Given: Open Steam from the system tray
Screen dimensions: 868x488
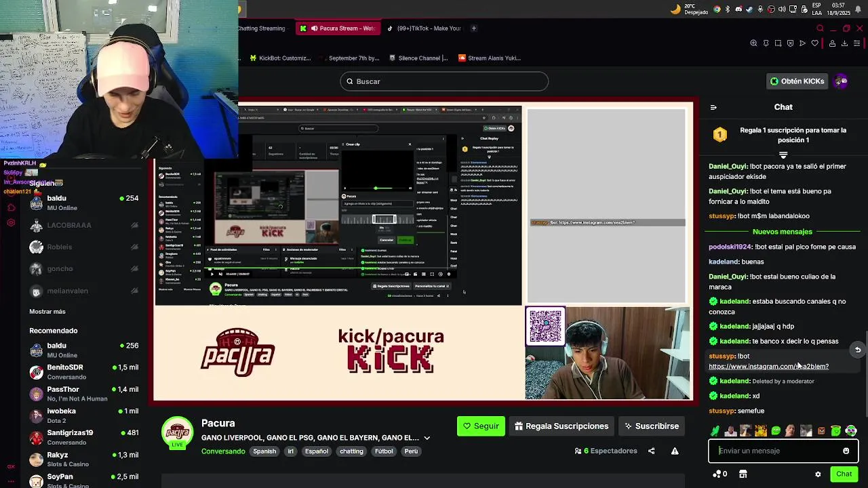Looking at the screenshot, I should coord(749,9).
